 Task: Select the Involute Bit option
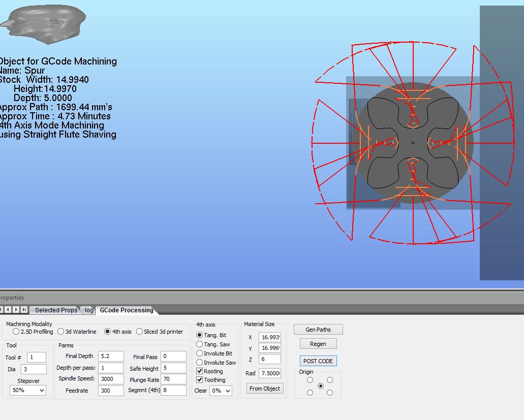point(200,353)
